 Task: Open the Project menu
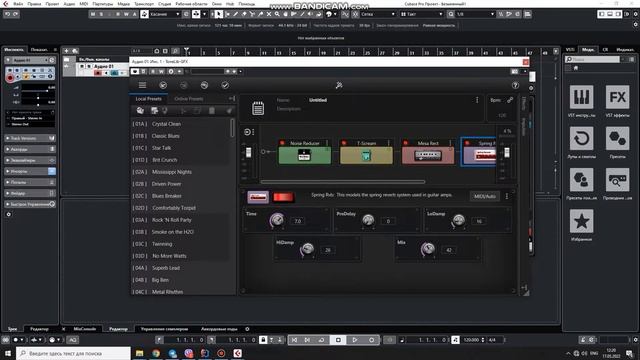(x=52, y=4)
